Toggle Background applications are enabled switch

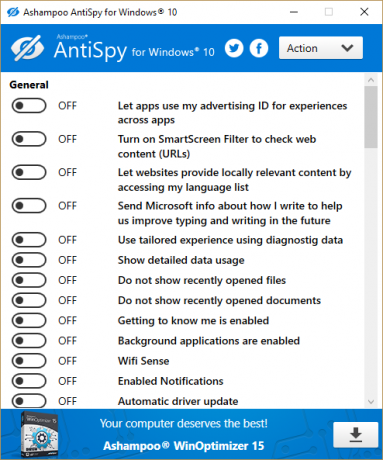[x=29, y=341]
